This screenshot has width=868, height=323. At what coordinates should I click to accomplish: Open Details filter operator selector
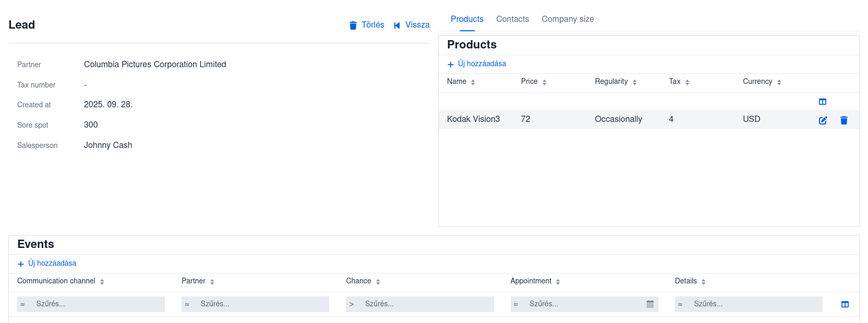pyautogui.click(x=680, y=304)
